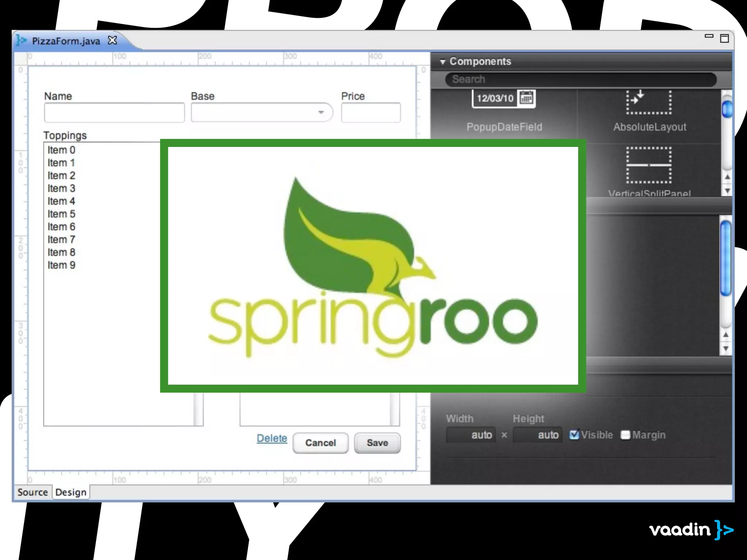Click the Width auto field
Viewport: 747px width, 560px height.
pyautogui.click(x=471, y=435)
